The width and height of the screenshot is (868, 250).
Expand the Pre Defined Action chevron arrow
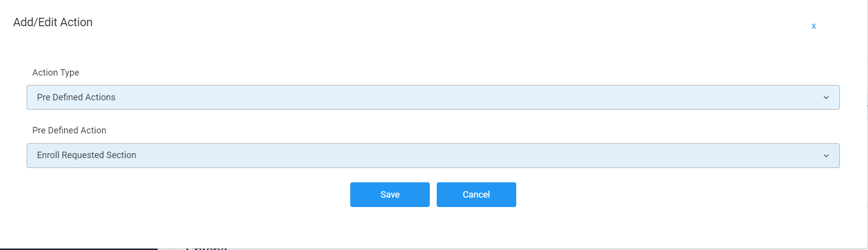tap(826, 156)
